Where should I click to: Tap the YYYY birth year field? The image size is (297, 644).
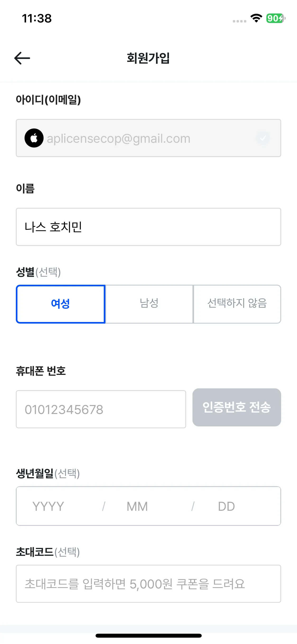tap(48, 506)
